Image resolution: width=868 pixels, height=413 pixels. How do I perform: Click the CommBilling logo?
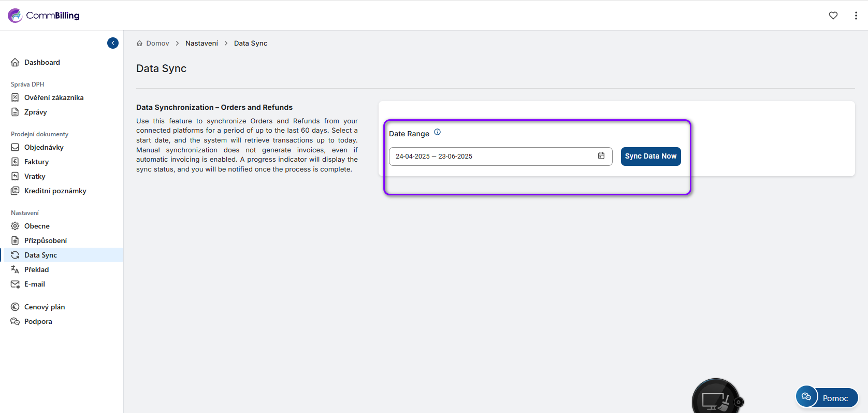click(x=44, y=16)
